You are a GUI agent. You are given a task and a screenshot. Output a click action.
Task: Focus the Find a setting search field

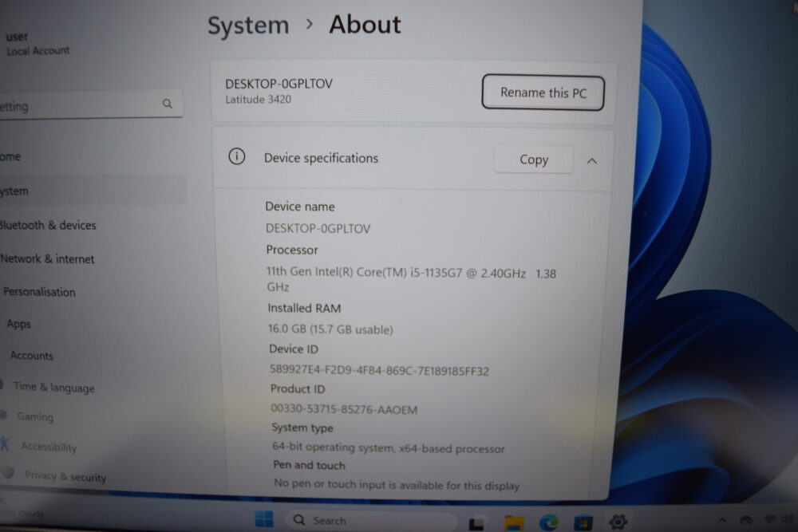pos(91,105)
